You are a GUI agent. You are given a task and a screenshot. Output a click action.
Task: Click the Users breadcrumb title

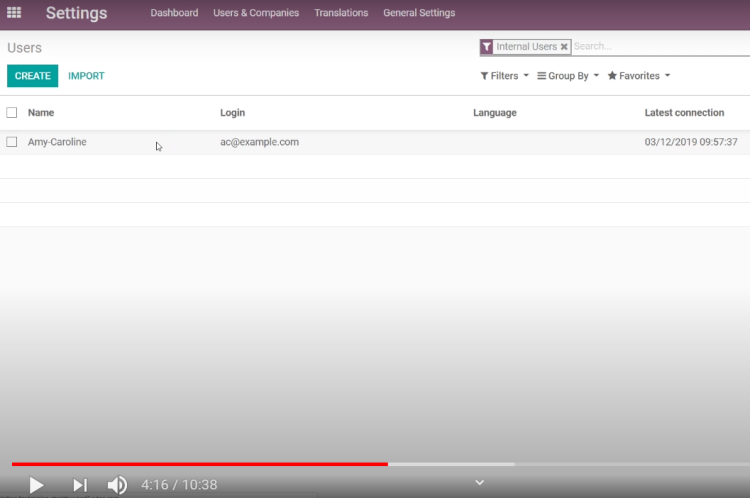point(24,48)
